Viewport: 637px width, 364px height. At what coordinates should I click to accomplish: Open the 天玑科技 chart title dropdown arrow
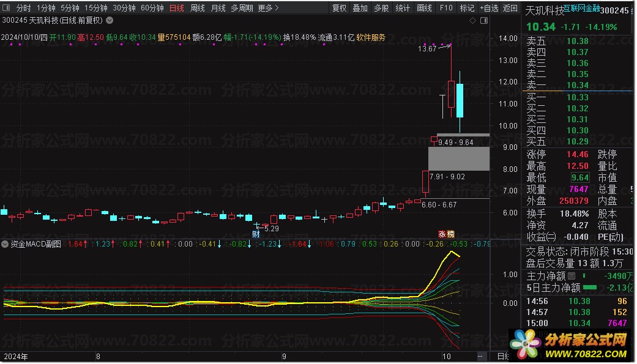pos(109,20)
